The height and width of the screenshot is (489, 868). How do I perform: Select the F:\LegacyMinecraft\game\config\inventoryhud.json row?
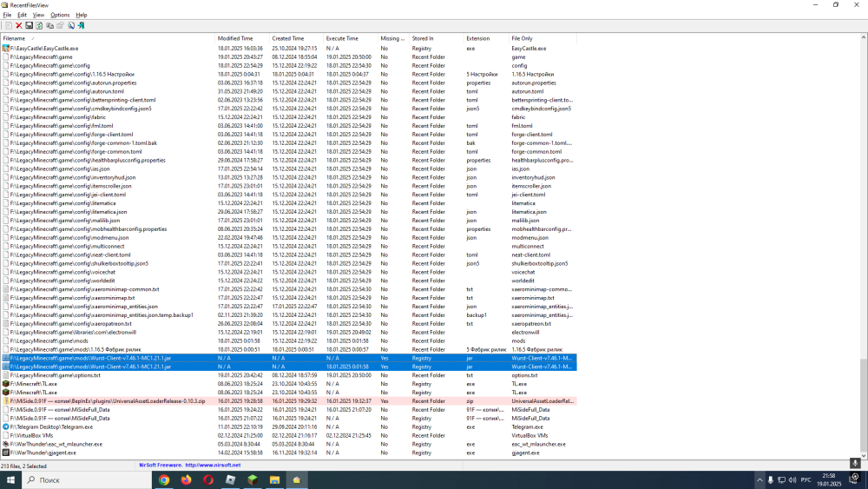tap(288, 177)
